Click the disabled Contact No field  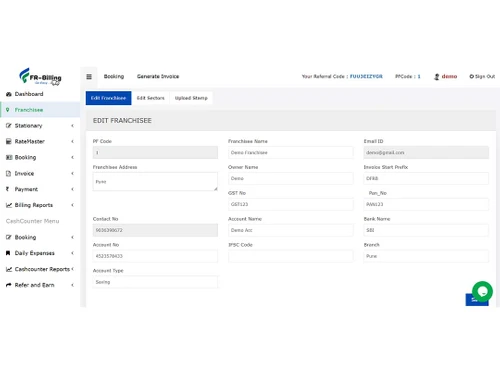[155, 230]
